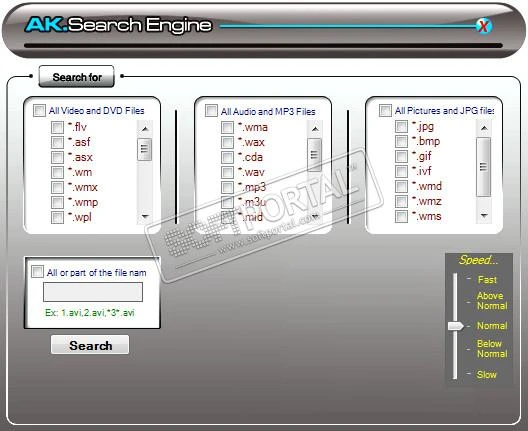Click the up arrow in pictures file list
This screenshot has height=431, width=528.
click(484, 128)
